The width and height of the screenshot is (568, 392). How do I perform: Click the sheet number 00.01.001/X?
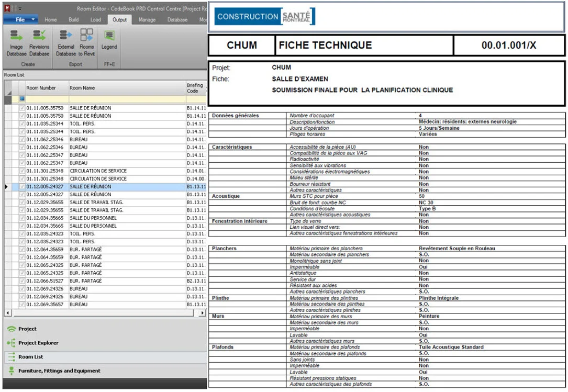(509, 46)
